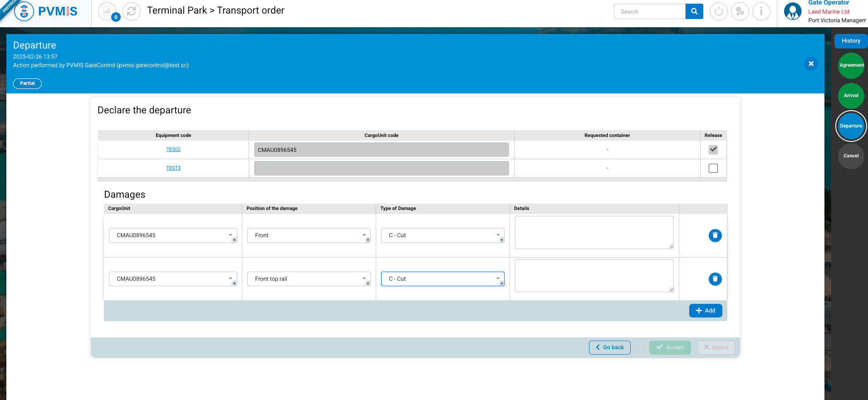Viewport: 868px width, 400px height.
Task: Check the Release checkbox for TEST3
Action: pos(713,168)
